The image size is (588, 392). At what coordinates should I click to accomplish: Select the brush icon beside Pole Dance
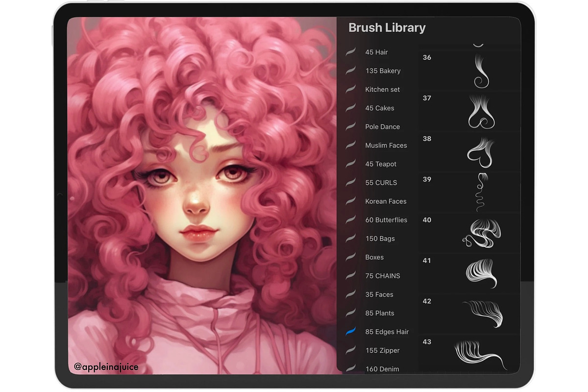click(351, 126)
